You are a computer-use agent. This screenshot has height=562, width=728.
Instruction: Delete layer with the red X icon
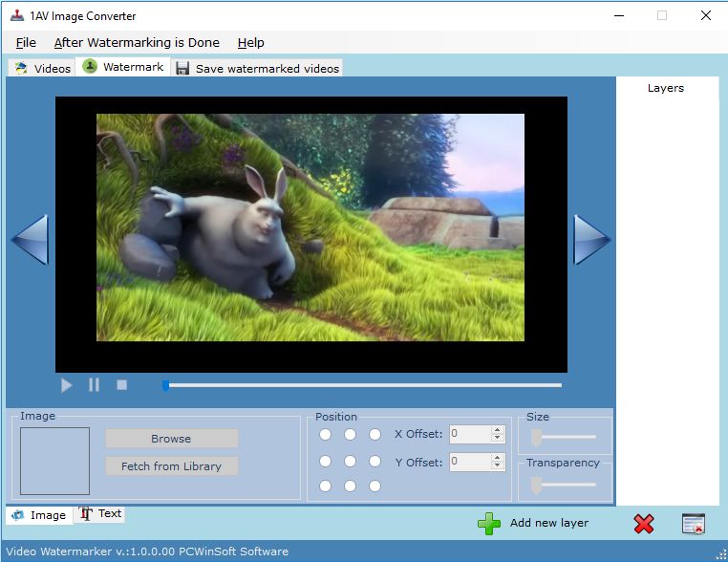point(644,524)
